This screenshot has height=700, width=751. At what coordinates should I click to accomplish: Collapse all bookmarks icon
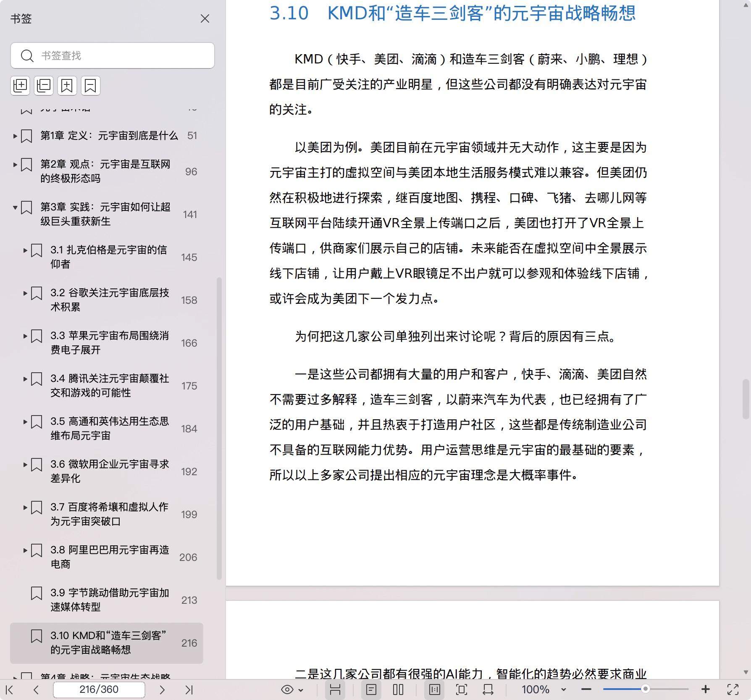click(x=44, y=85)
